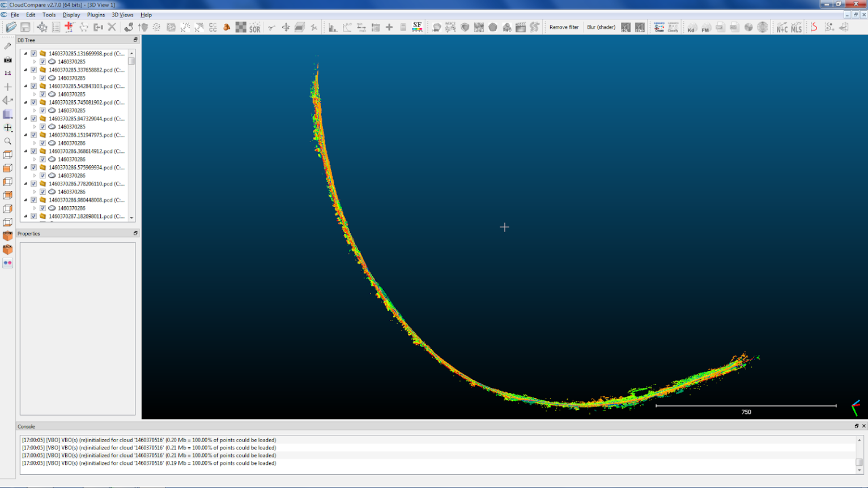Click the Remove filter button

pos(564,27)
